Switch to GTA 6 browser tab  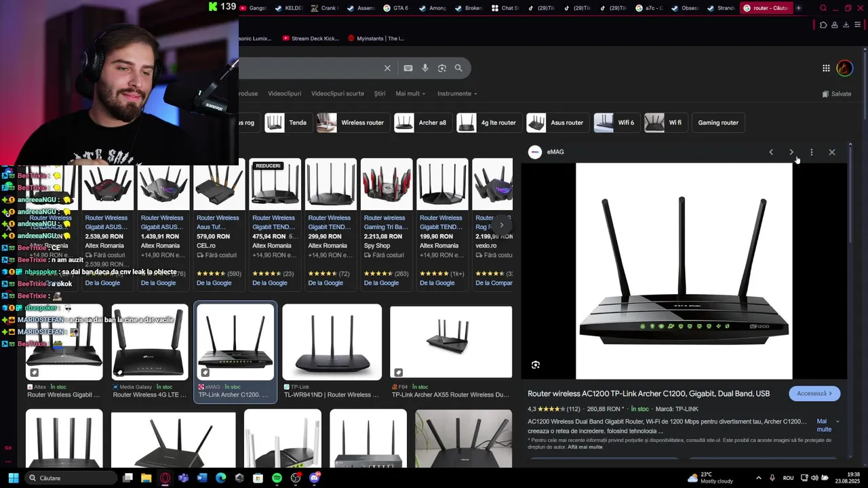[x=396, y=8]
